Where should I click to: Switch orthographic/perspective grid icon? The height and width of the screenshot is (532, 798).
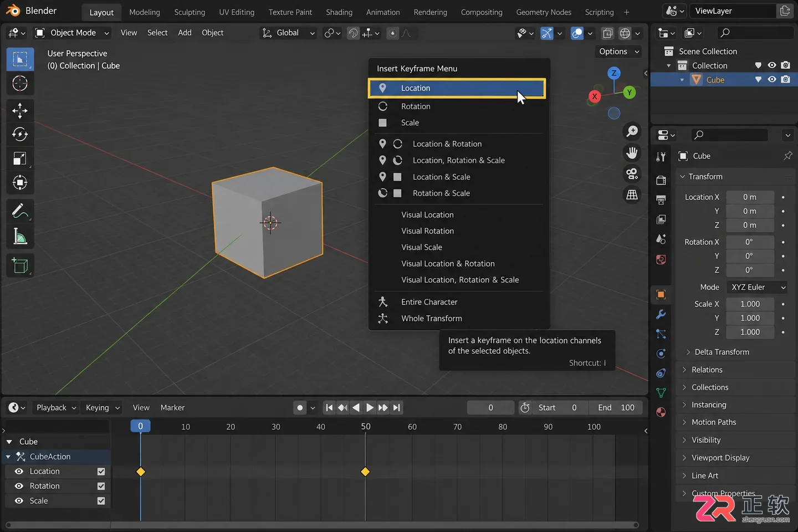[x=632, y=195]
